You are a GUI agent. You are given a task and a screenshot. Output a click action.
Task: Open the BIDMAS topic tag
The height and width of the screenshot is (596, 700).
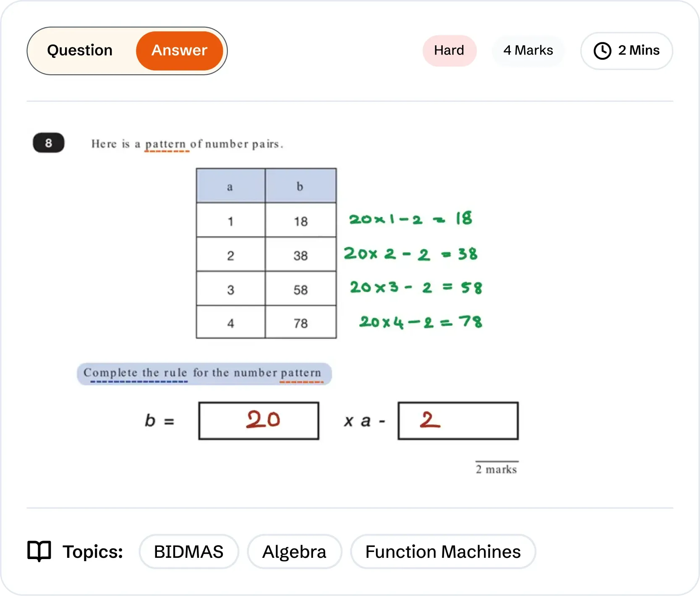point(188,552)
